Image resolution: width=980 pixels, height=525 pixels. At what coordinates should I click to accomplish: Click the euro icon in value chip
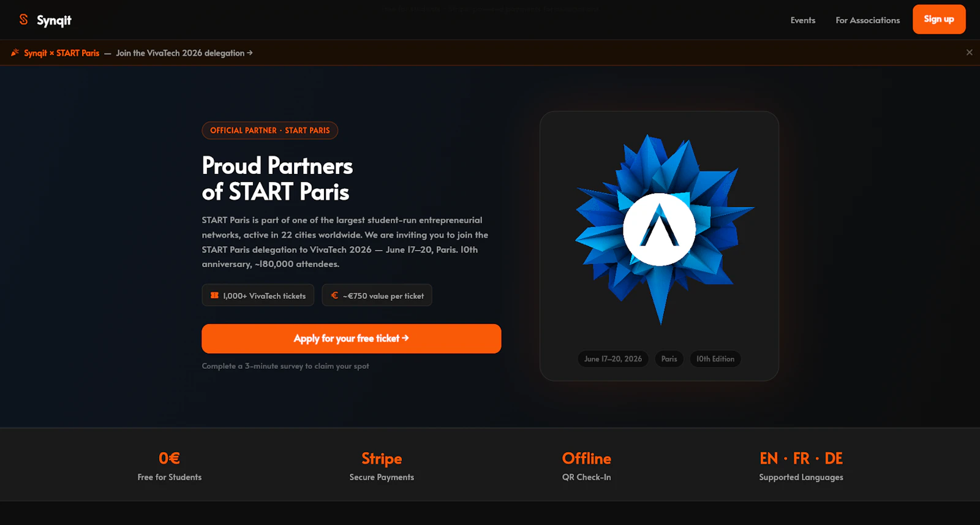click(x=334, y=295)
